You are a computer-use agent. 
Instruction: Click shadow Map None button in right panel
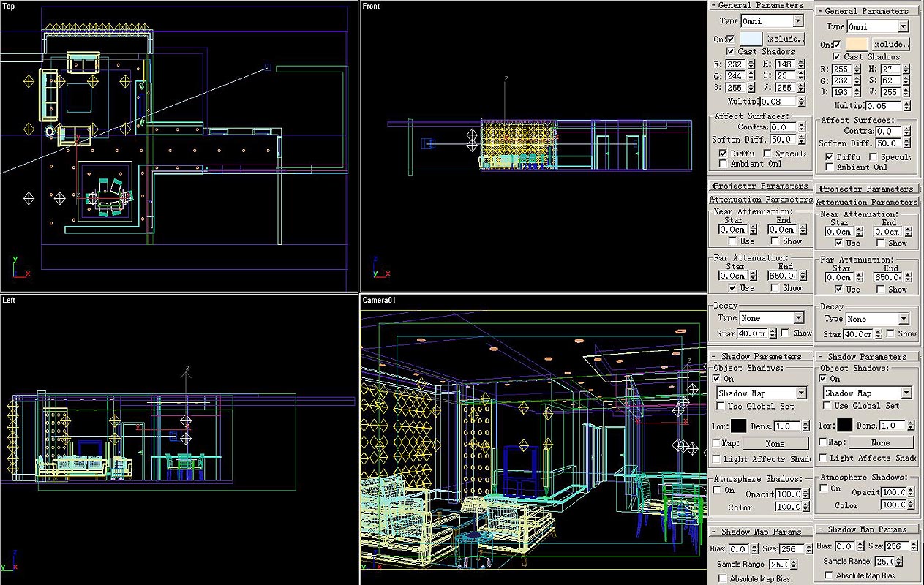pyautogui.click(x=881, y=442)
